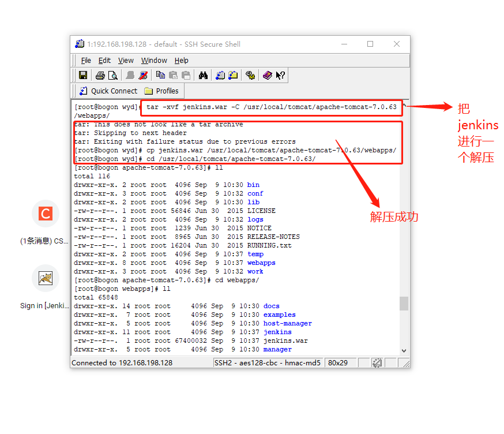
Task: Open the View menu
Action: [126, 61]
